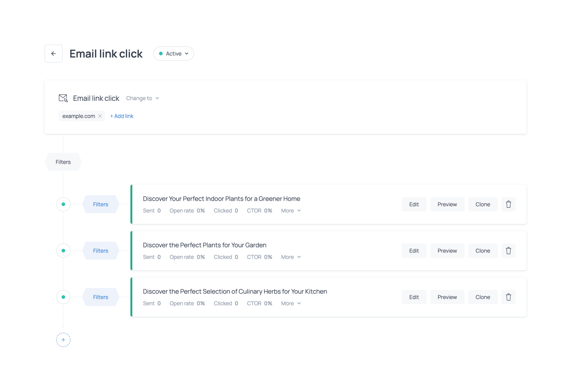Expand More stats for Indoor Plants email
Image resolution: width=571 pixels, height=392 pixels.
click(x=291, y=210)
